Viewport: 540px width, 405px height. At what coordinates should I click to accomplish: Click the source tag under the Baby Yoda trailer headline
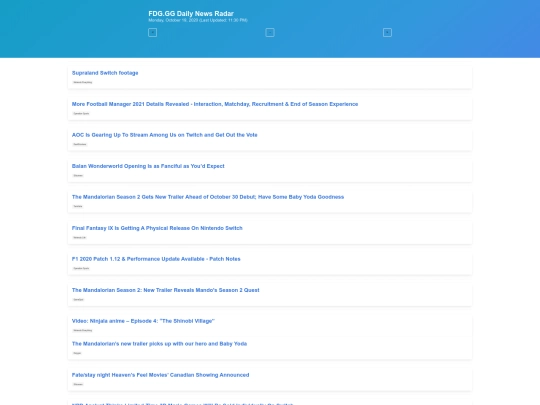(x=77, y=353)
